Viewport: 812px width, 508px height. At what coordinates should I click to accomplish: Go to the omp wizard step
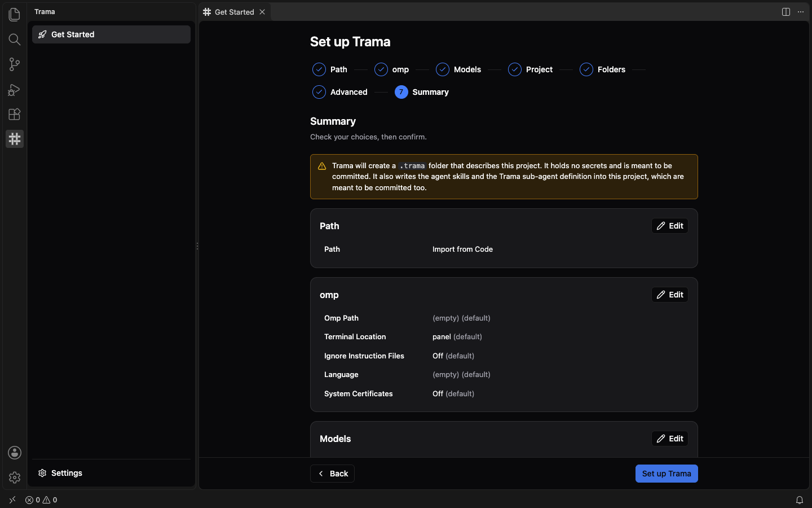pos(392,69)
